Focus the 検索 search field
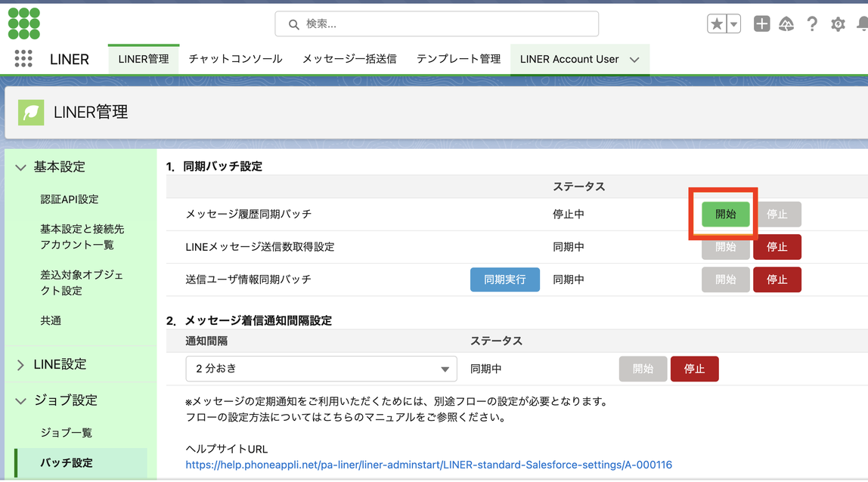 click(437, 23)
